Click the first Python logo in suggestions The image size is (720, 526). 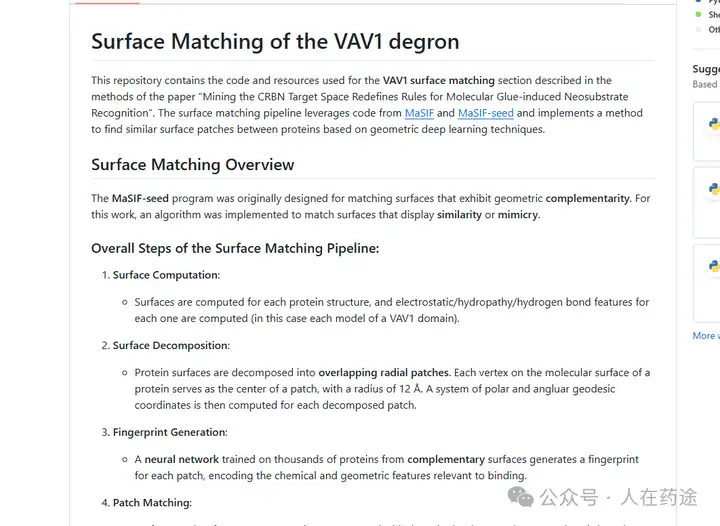[x=714, y=124]
